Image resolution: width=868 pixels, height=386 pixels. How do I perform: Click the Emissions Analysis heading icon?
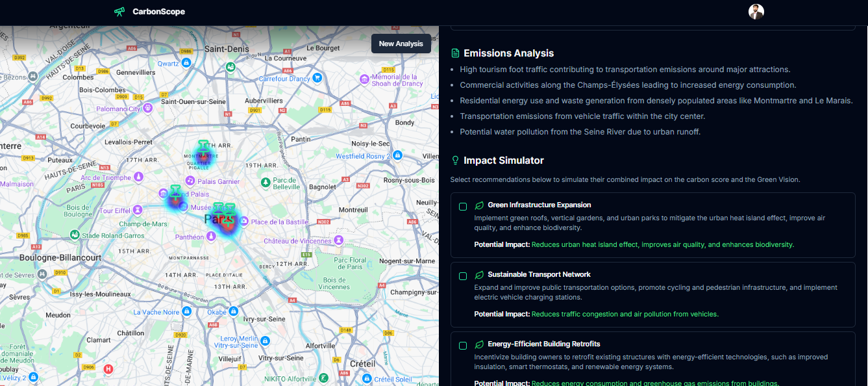click(x=456, y=53)
